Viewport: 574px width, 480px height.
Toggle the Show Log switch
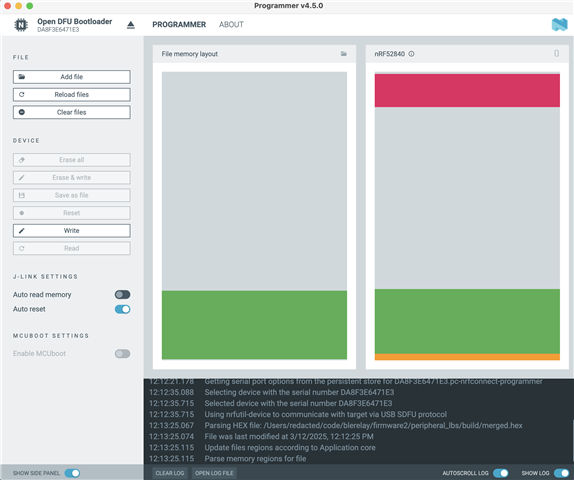point(562,473)
